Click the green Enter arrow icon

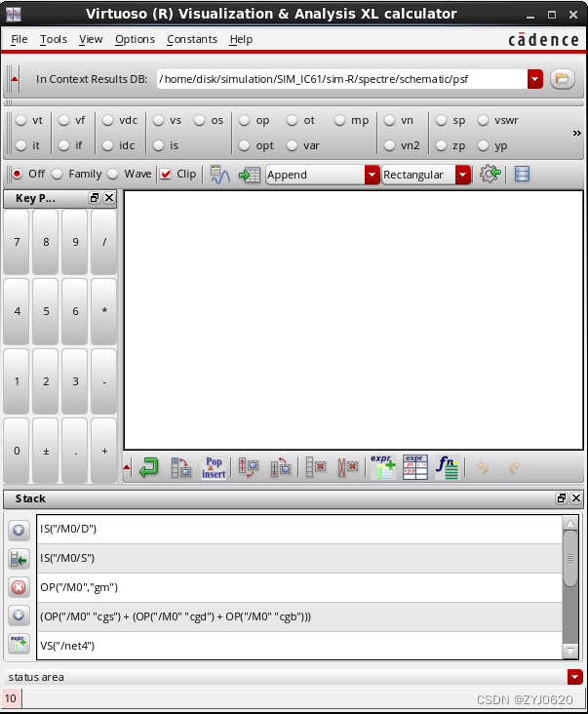[149, 467]
